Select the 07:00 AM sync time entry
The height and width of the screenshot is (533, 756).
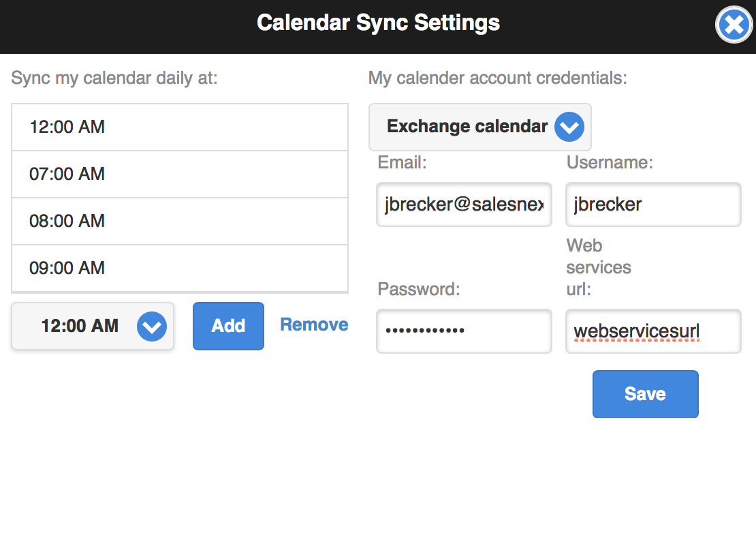click(179, 174)
